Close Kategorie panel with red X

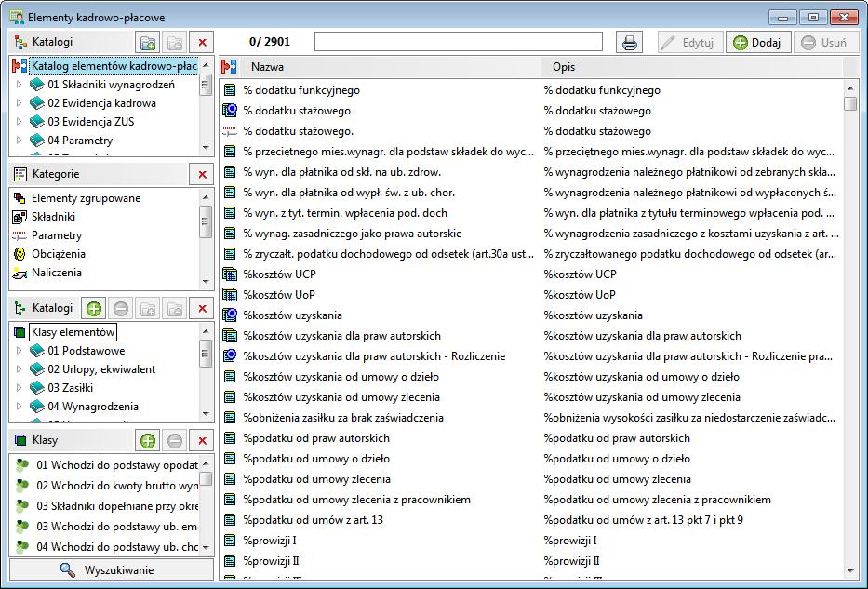pos(202,174)
